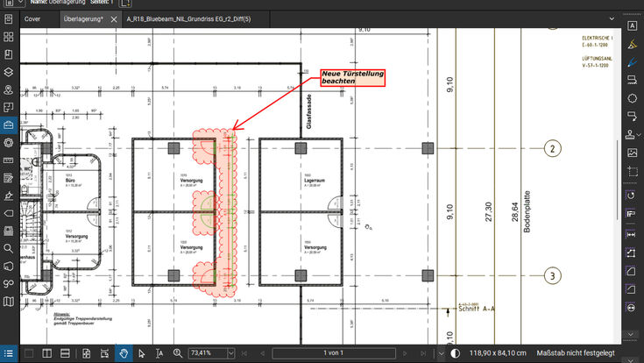
Task: Select 'Neue Türstellung beachten' callout
Action: (353, 77)
